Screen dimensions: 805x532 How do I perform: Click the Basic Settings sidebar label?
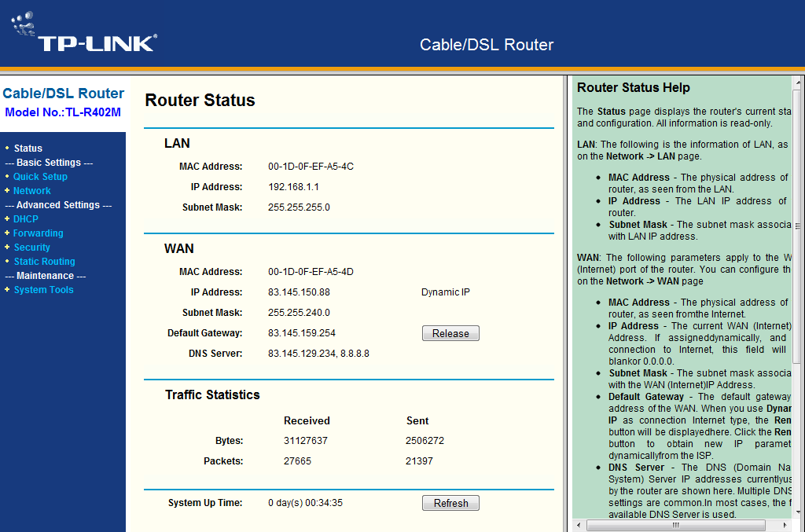click(49, 163)
